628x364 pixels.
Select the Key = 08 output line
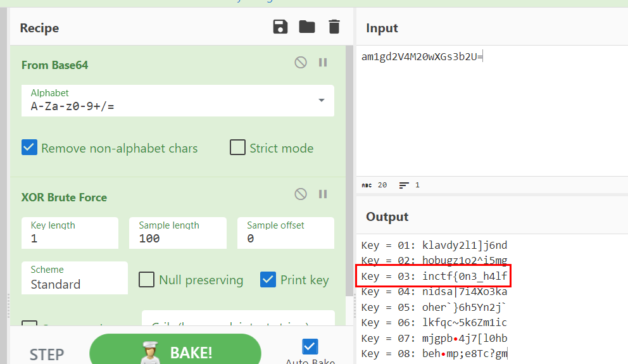[x=434, y=354]
